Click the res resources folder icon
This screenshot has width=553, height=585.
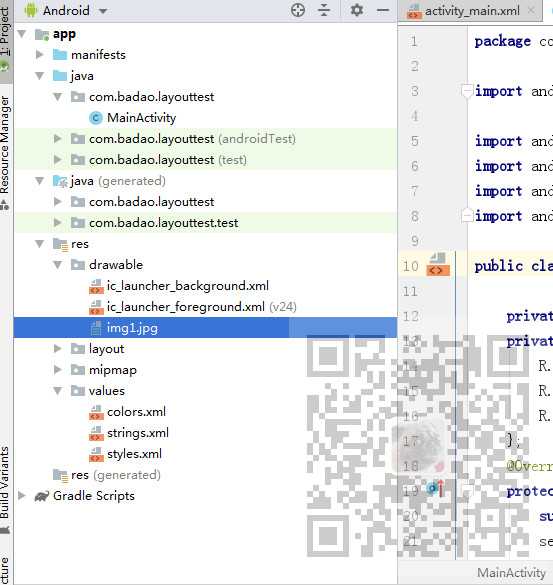tap(60, 244)
